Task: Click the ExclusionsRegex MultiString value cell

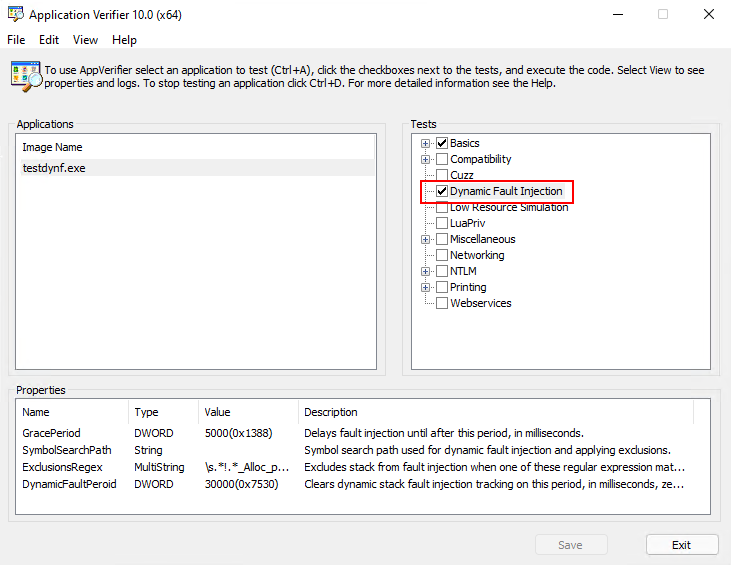Action: 247,467
